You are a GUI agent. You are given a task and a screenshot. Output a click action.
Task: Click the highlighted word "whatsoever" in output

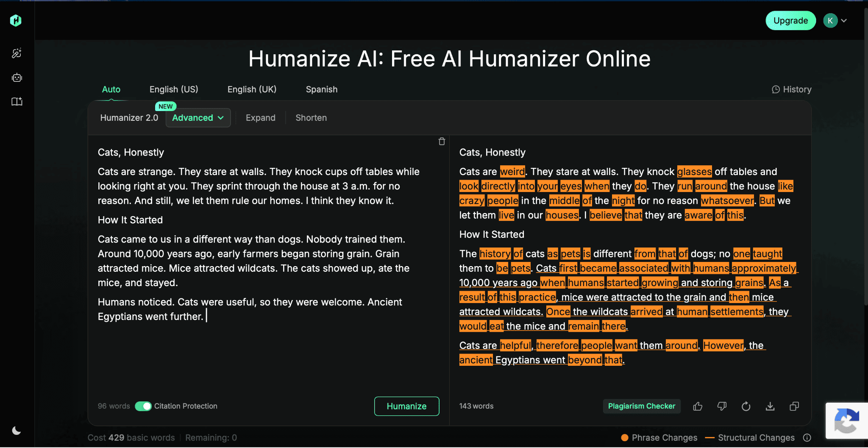click(727, 200)
